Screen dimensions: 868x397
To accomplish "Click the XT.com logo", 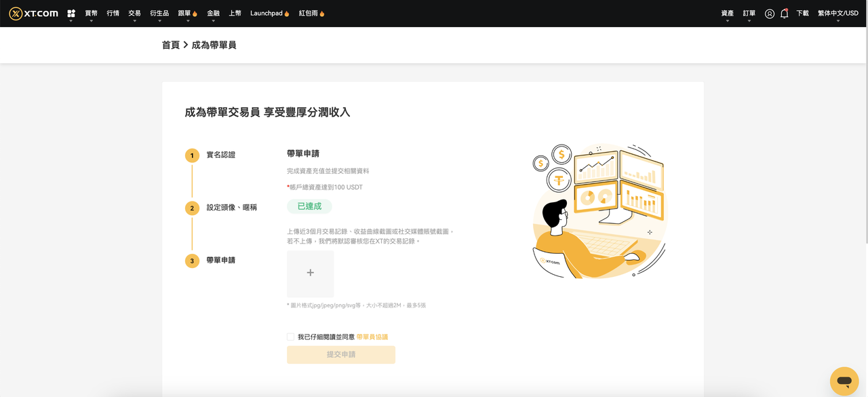I will (33, 14).
